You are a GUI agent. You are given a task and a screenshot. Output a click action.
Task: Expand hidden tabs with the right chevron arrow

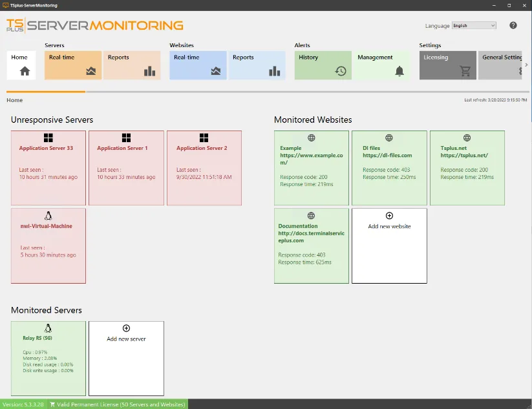click(x=527, y=64)
